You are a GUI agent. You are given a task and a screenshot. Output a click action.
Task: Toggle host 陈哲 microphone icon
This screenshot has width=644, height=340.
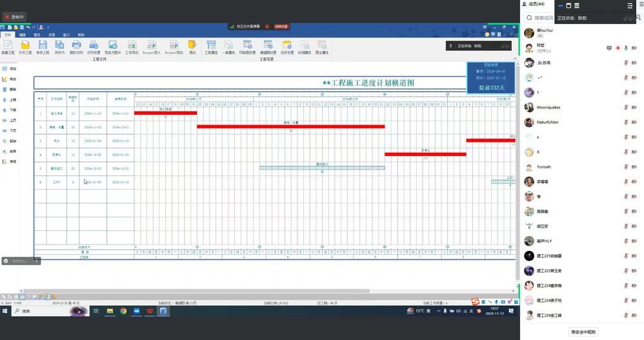tap(626, 48)
